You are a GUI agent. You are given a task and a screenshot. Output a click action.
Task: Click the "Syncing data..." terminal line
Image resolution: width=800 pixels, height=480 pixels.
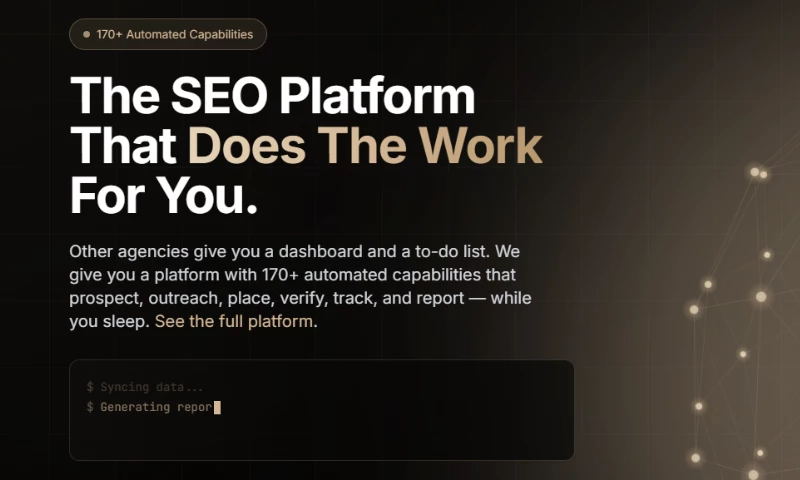152,387
